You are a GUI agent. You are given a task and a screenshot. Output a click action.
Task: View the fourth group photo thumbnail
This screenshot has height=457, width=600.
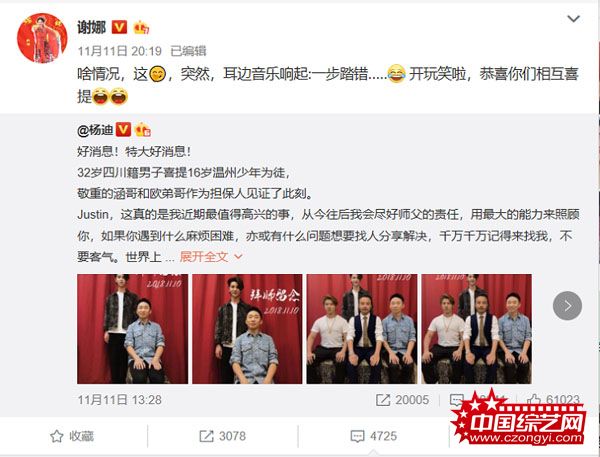(x=476, y=329)
